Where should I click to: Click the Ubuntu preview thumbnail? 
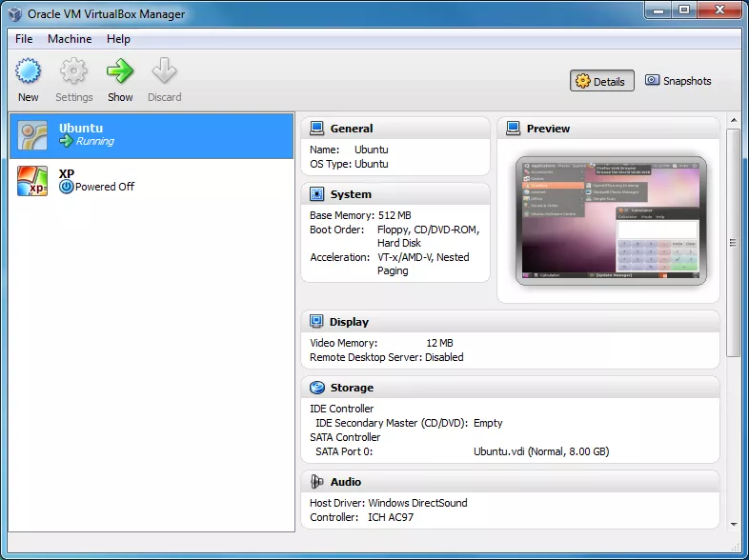tap(611, 221)
